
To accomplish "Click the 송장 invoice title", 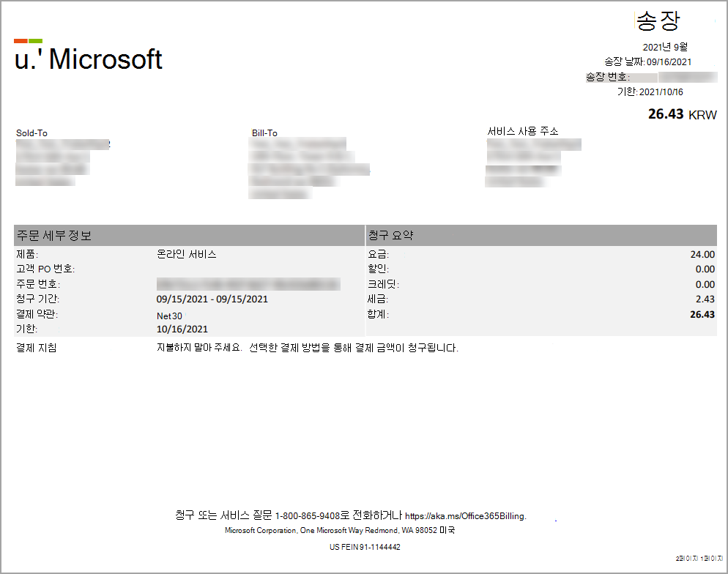I will [658, 20].
